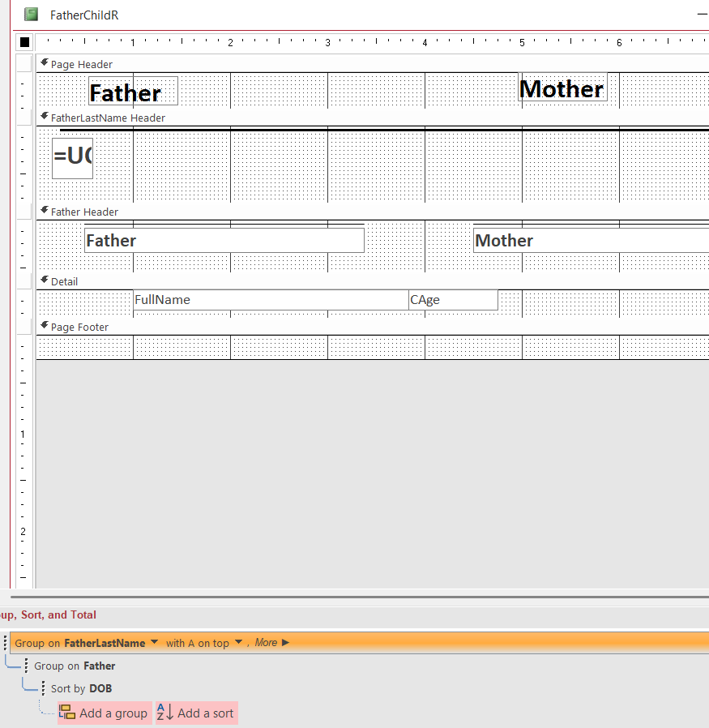Click the Page Header section arrow icon
The height and width of the screenshot is (728, 709).
[x=45, y=62]
